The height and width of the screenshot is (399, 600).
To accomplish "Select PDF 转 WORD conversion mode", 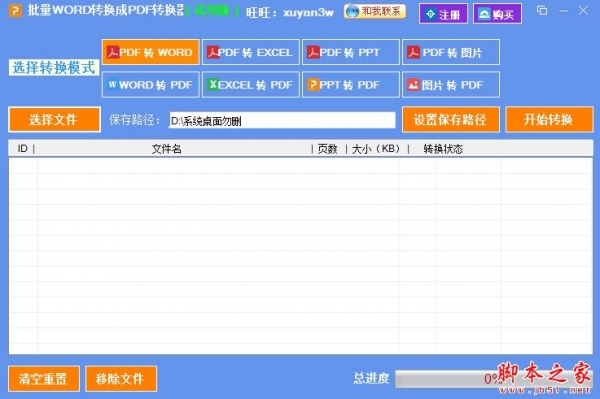I will coord(150,52).
